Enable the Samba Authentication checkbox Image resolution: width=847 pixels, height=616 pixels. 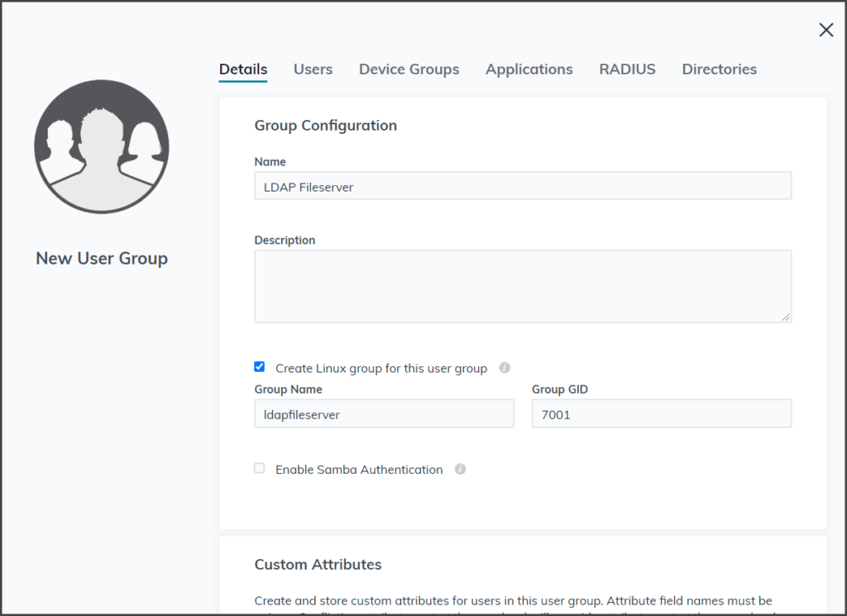click(x=259, y=467)
